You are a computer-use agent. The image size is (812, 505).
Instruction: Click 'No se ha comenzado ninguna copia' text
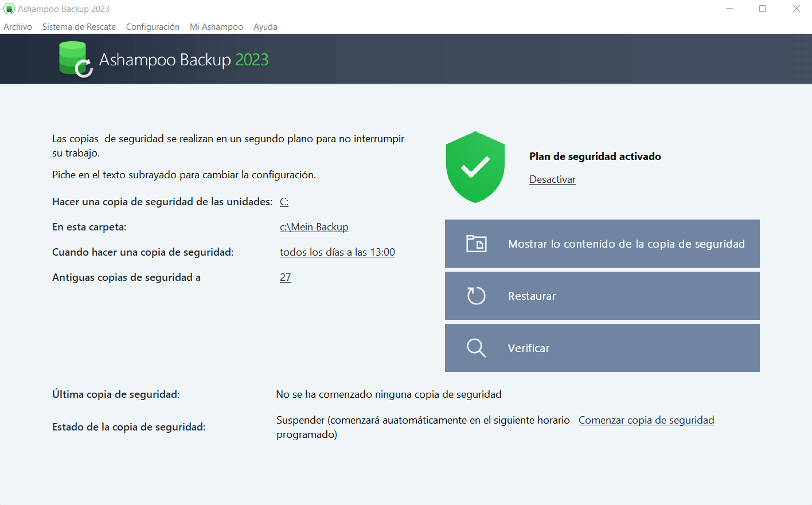389,394
